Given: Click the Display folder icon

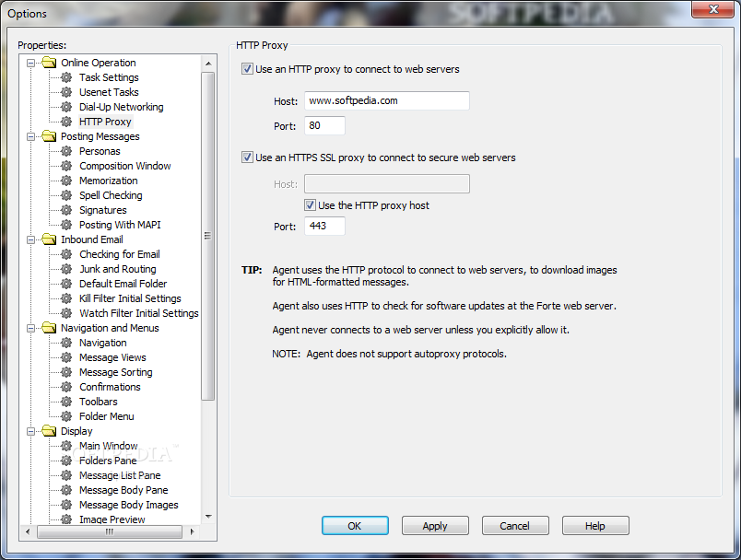Looking at the screenshot, I should click(49, 431).
